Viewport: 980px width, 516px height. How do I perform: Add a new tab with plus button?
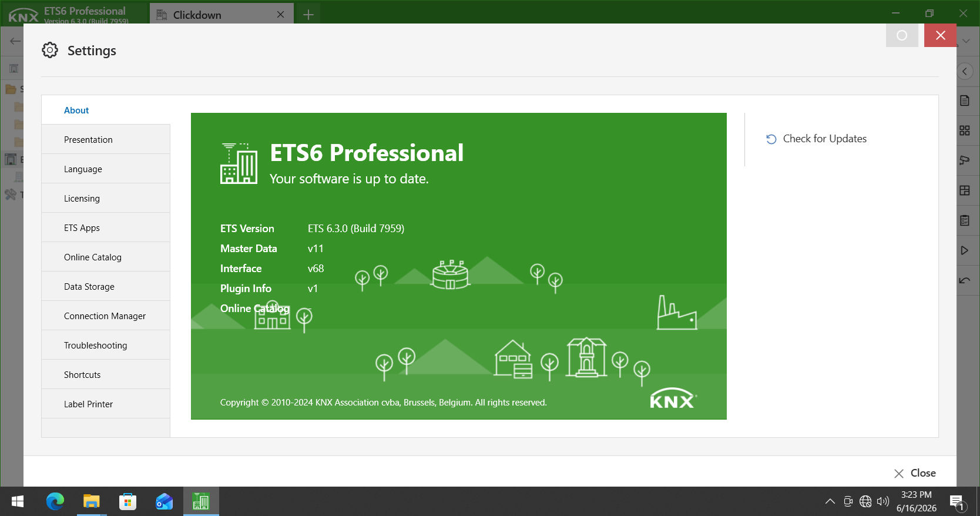pyautogui.click(x=308, y=15)
